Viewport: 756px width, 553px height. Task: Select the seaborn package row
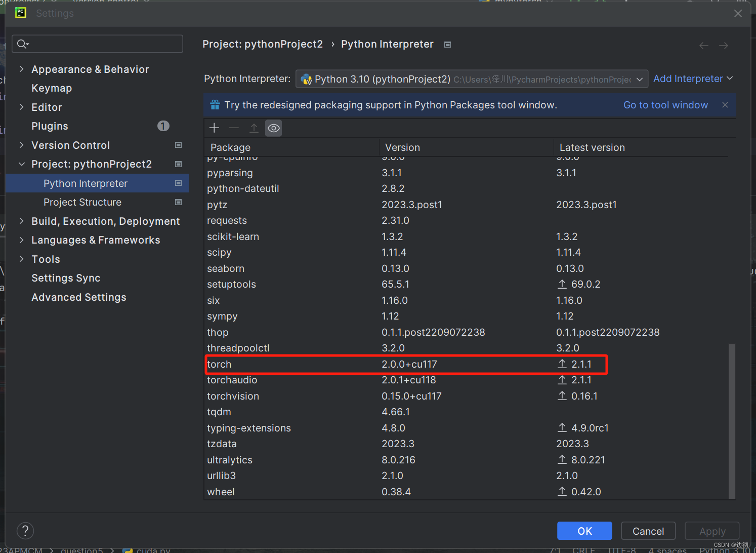(x=468, y=268)
